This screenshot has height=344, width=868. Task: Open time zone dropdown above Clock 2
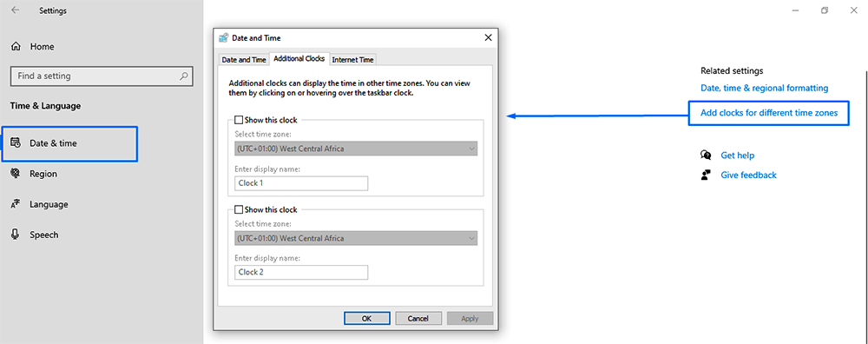click(x=356, y=238)
